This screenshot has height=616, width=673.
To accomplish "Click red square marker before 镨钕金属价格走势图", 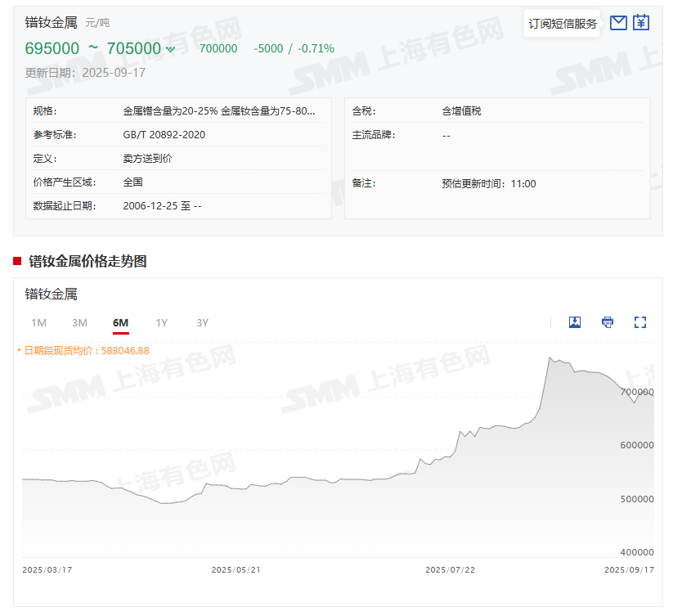I will click(x=17, y=261).
